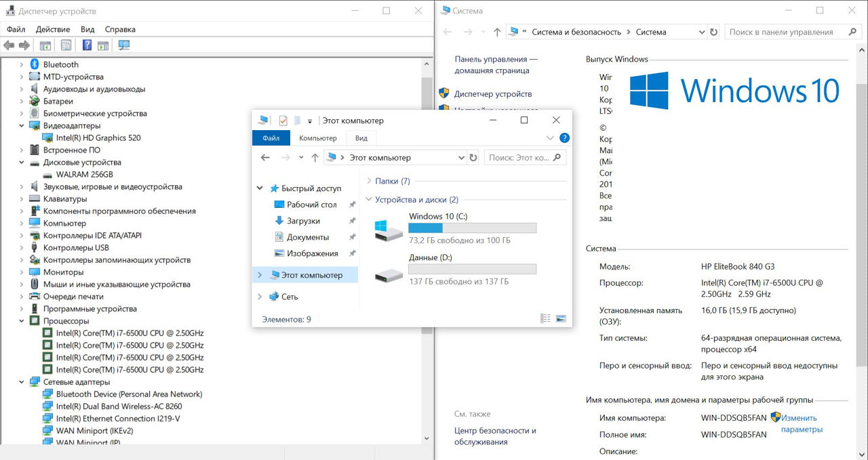Select the Windows 10 (C:) drive icon
Screen dimensions: 868x460
tap(389, 229)
